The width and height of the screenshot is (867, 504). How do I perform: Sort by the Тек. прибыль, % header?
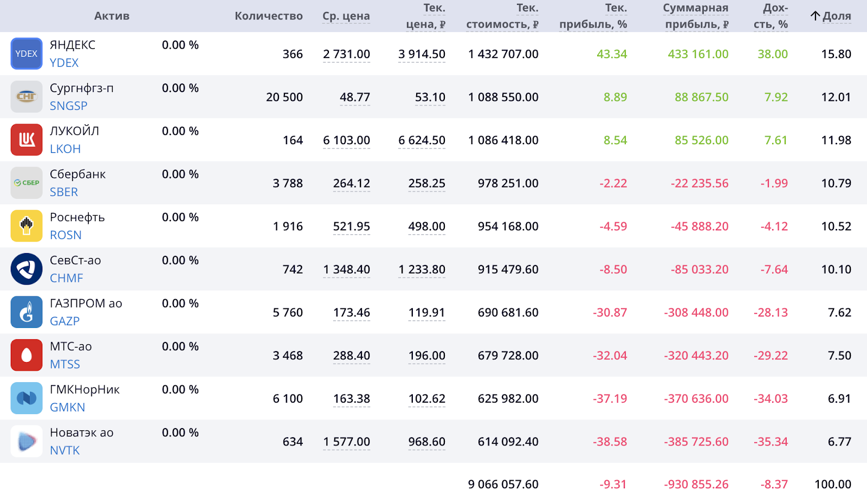click(593, 16)
